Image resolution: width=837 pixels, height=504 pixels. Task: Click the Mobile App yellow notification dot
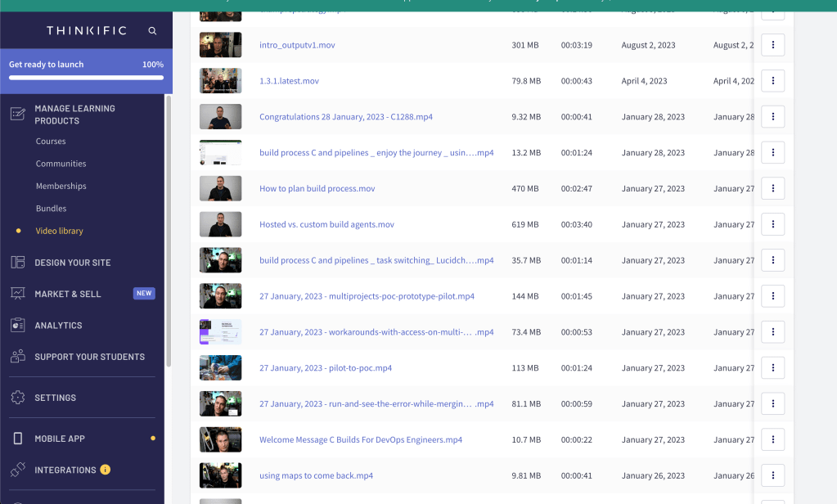(153, 439)
